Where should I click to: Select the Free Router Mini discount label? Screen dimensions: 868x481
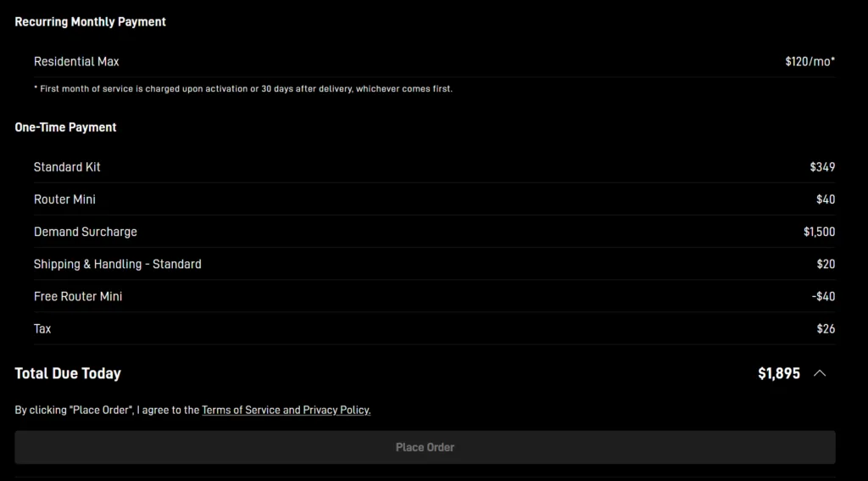[78, 296]
